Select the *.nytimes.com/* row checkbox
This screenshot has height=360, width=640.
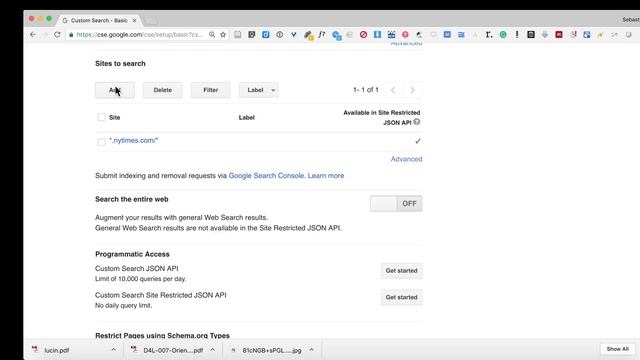coord(101,142)
